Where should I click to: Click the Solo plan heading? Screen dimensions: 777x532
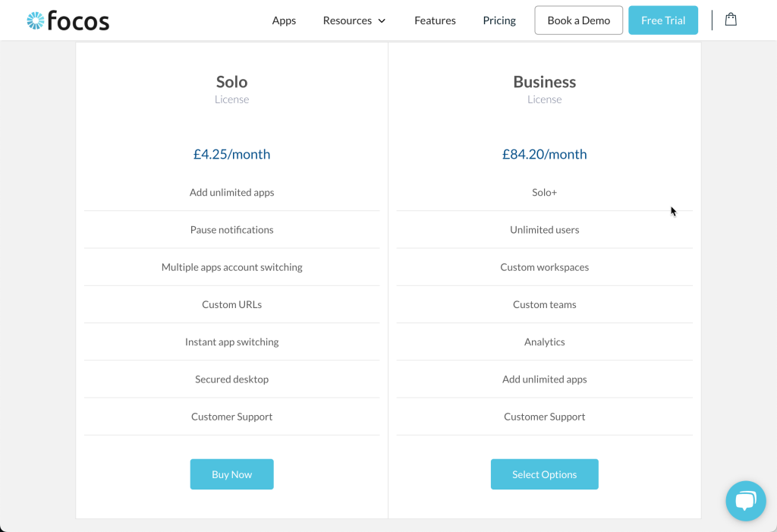point(232,81)
